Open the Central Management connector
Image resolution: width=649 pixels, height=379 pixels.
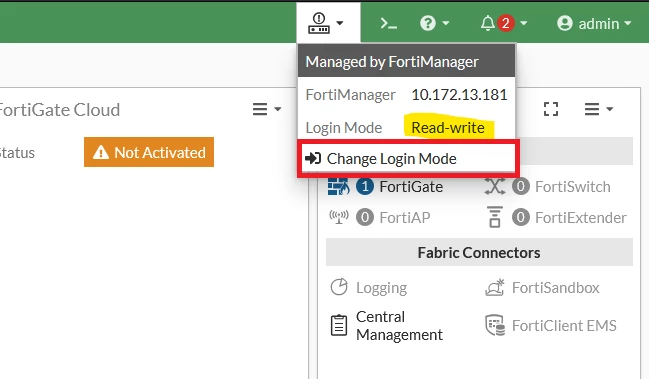point(399,326)
